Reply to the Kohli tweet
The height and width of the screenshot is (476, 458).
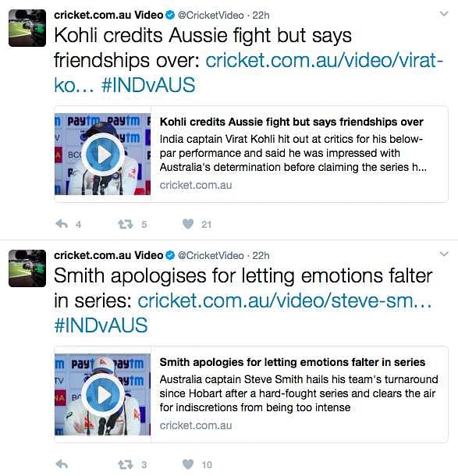tap(62, 224)
